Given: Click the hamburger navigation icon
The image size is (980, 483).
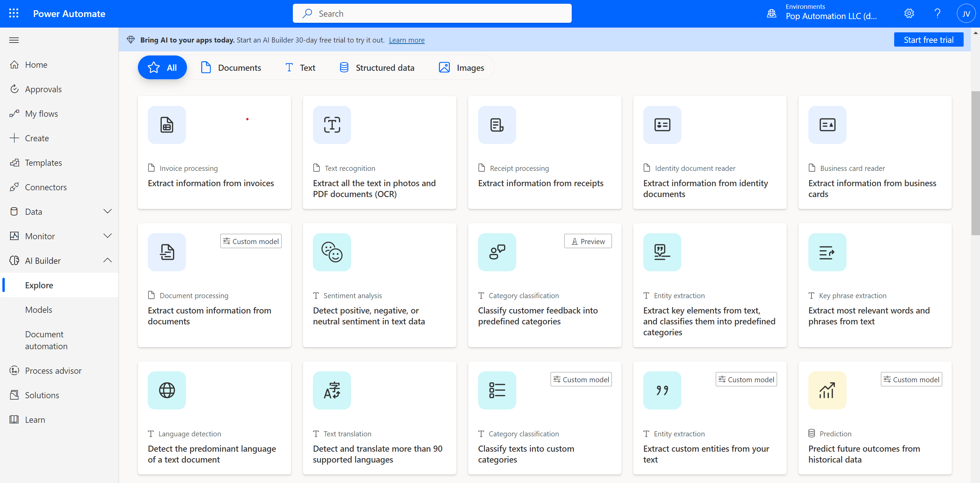Looking at the screenshot, I should click(14, 40).
